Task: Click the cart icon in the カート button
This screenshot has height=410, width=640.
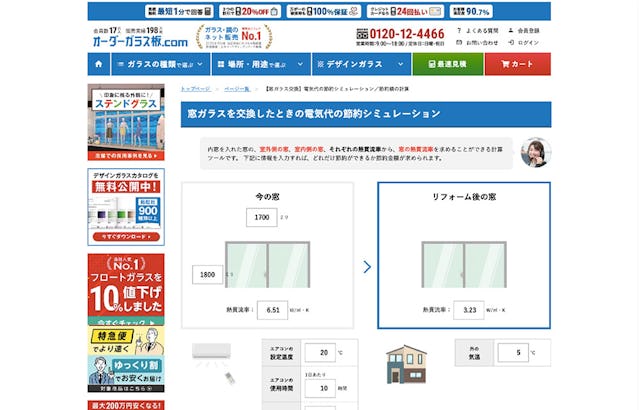Action: (505, 64)
